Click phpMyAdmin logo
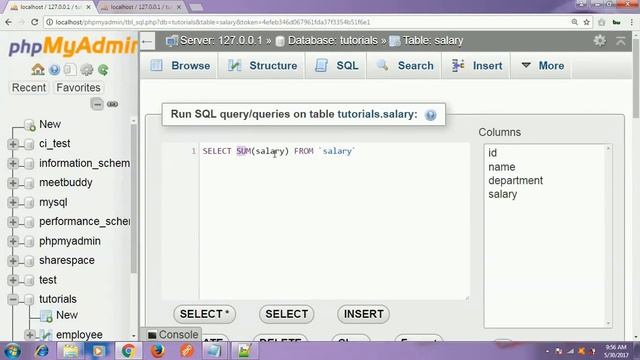This screenshot has height=360, width=640. (73, 46)
